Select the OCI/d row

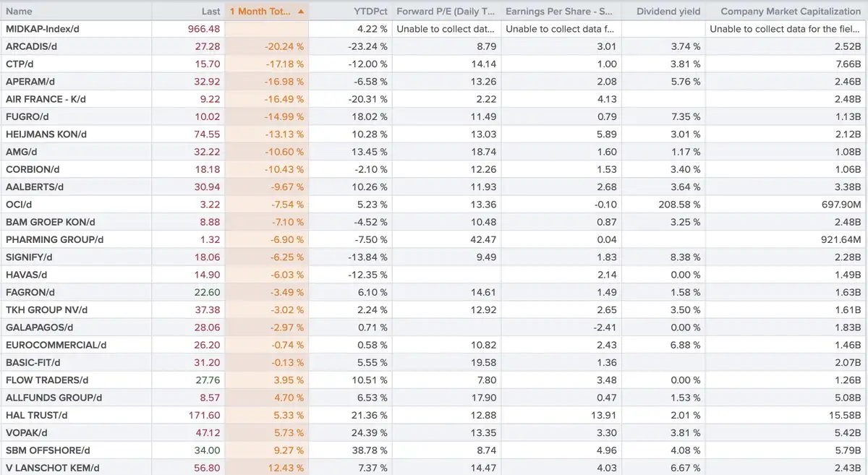pyautogui.click(x=434, y=204)
